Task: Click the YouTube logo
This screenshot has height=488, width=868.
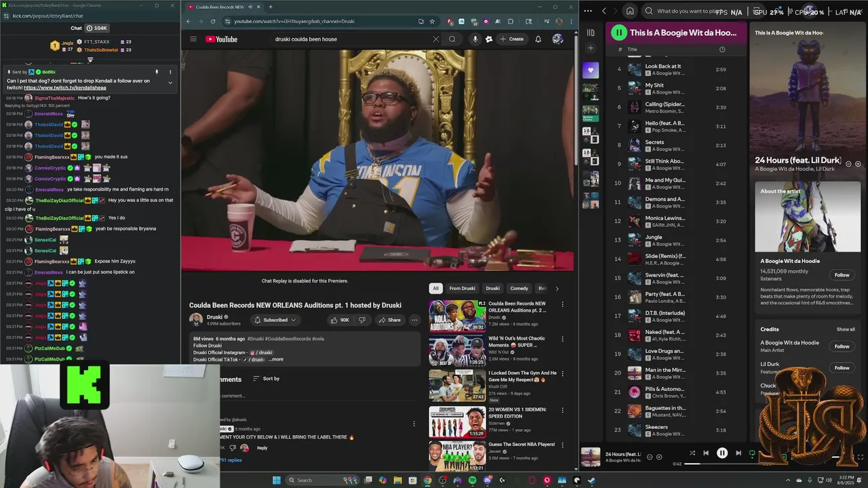Action: pos(222,39)
